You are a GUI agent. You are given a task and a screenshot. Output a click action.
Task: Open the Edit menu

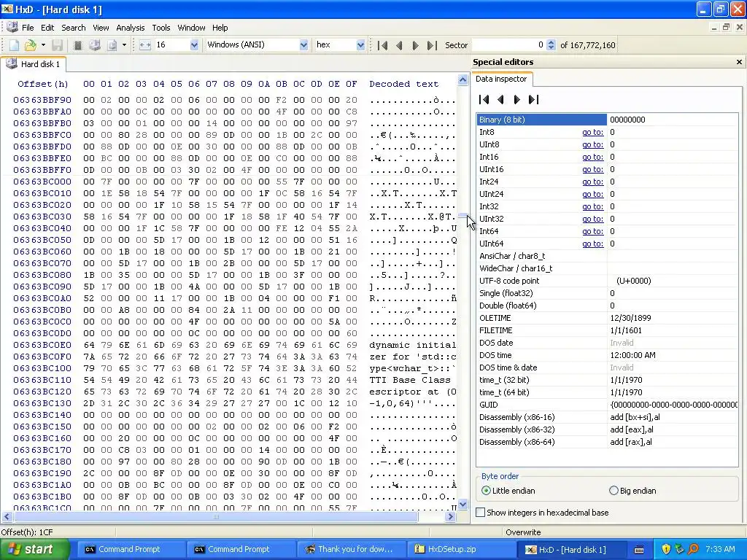point(47,28)
